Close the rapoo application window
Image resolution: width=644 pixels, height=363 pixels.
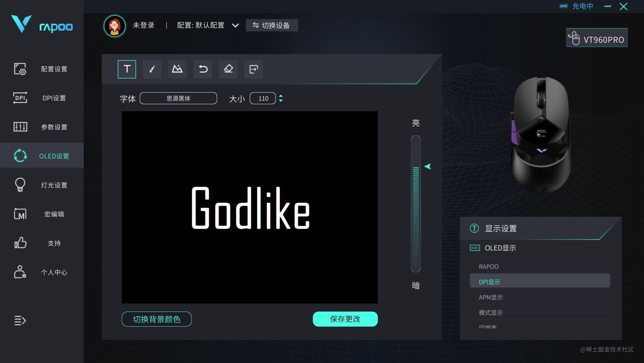tap(623, 6)
